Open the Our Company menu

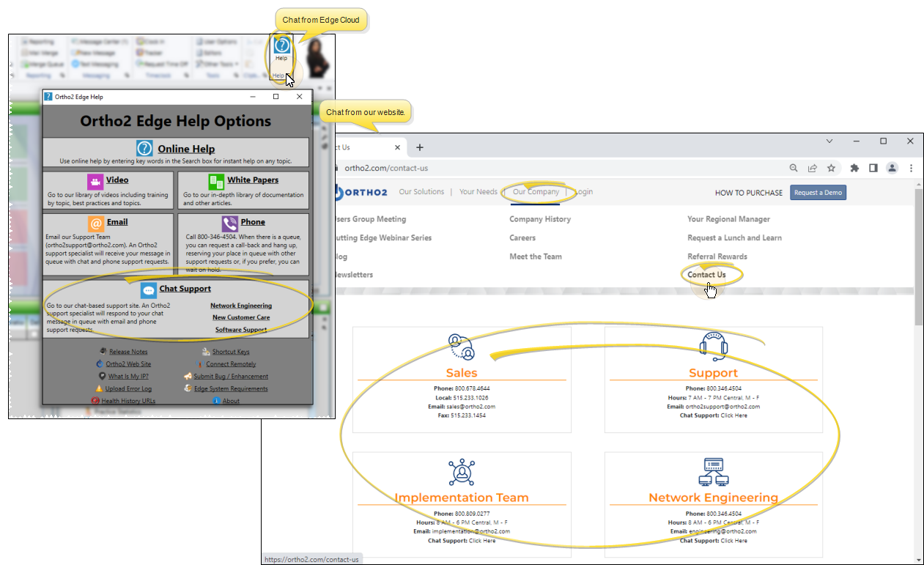pyautogui.click(x=536, y=192)
